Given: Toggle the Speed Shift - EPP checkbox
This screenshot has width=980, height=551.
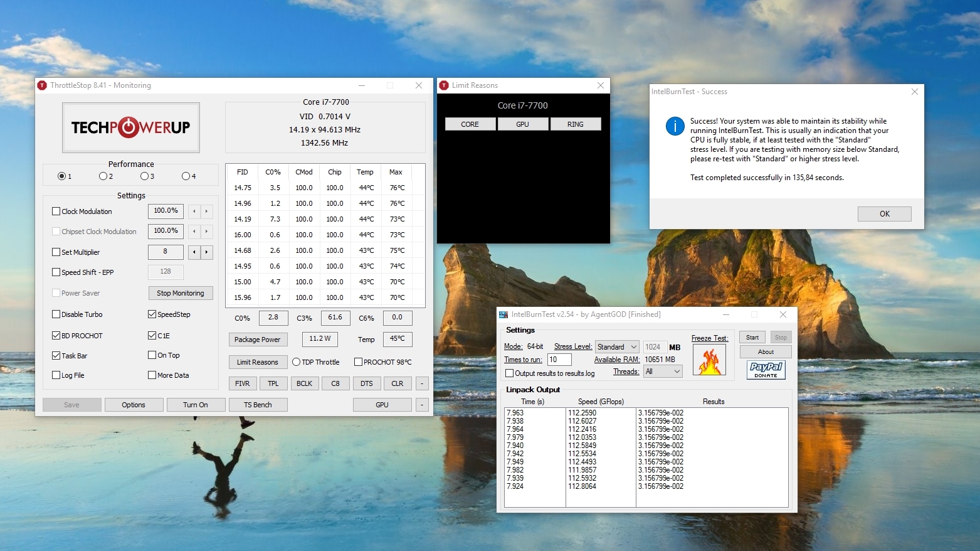Looking at the screenshot, I should tap(56, 272).
